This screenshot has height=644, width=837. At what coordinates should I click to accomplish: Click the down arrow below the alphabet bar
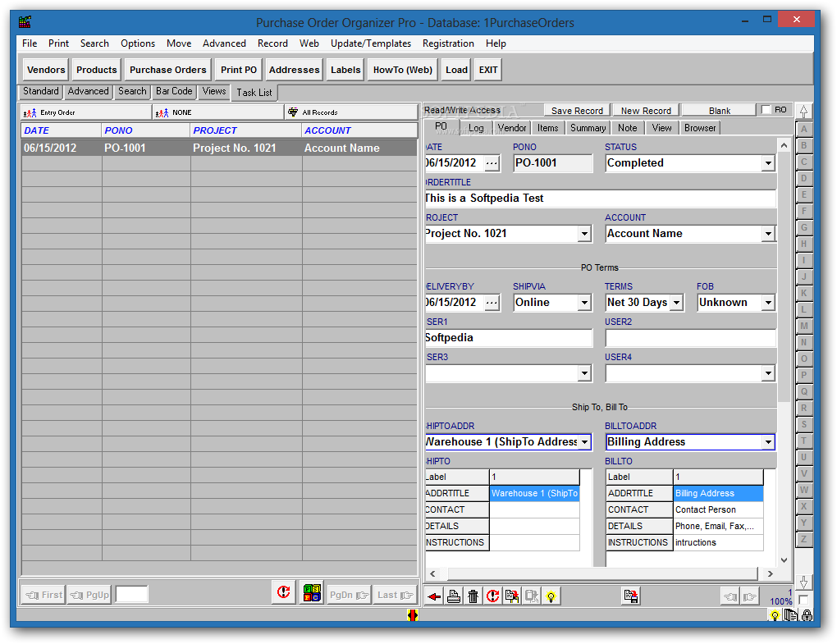pyautogui.click(x=803, y=582)
